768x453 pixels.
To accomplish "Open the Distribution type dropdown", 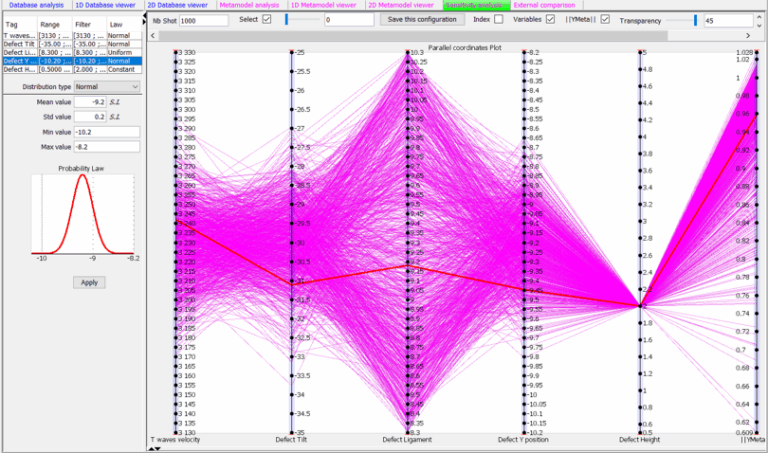I will (x=107, y=87).
